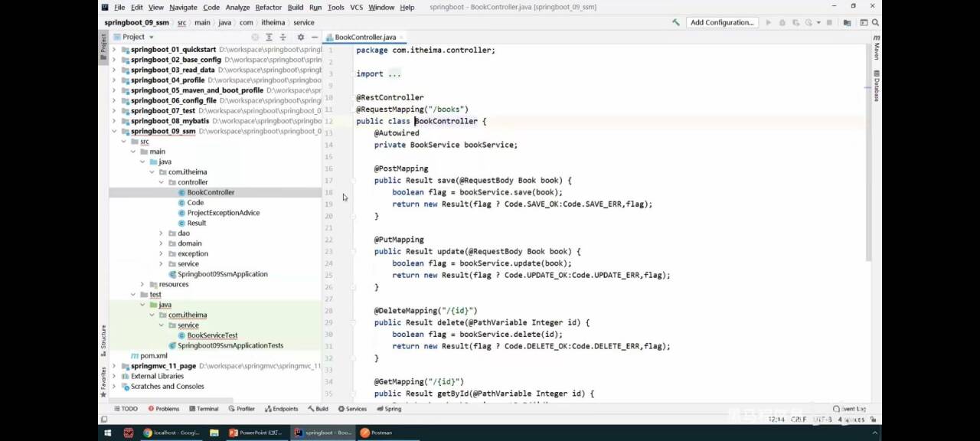This screenshot has width=980, height=441.
Task: Collapse springboot_09_ssm module
Action: pos(115,131)
